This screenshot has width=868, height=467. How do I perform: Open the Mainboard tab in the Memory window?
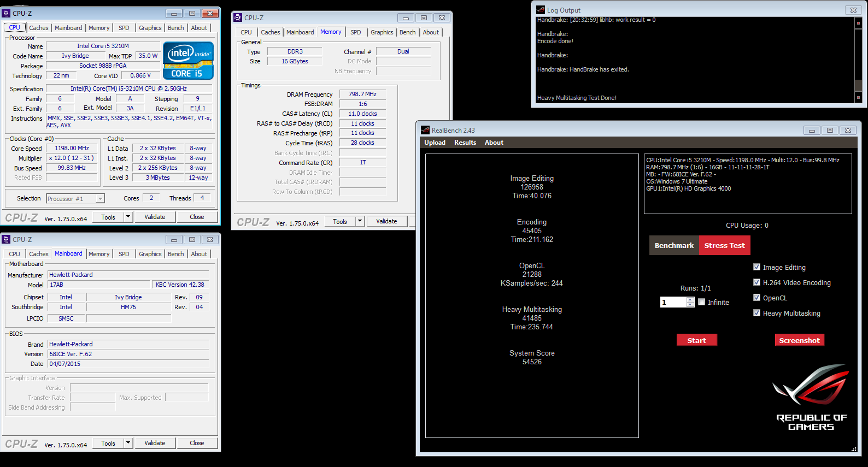click(x=300, y=32)
